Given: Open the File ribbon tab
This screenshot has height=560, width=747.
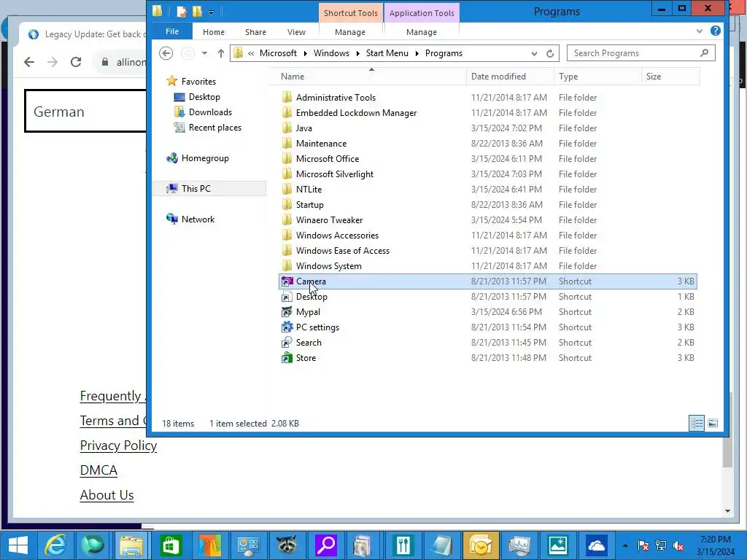Looking at the screenshot, I should (172, 31).
